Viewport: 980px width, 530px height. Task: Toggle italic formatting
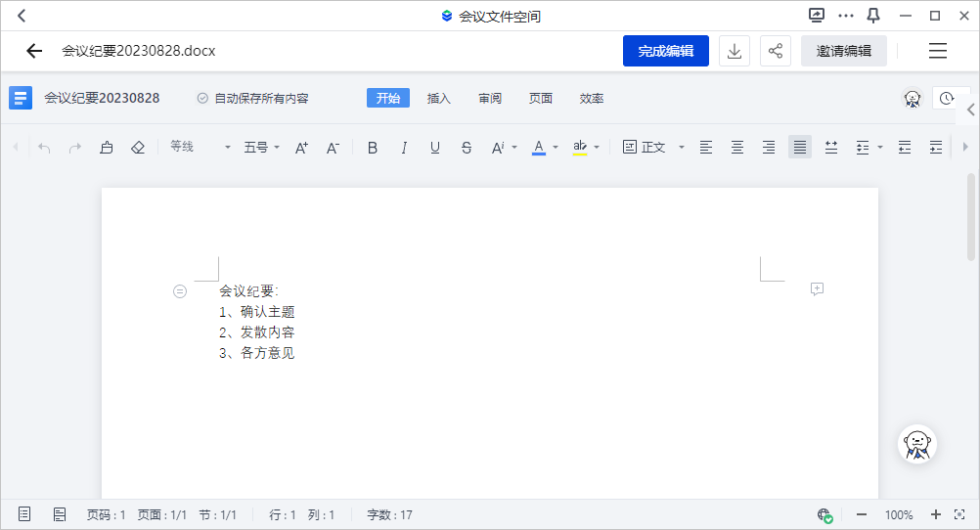tap(404, 148)
